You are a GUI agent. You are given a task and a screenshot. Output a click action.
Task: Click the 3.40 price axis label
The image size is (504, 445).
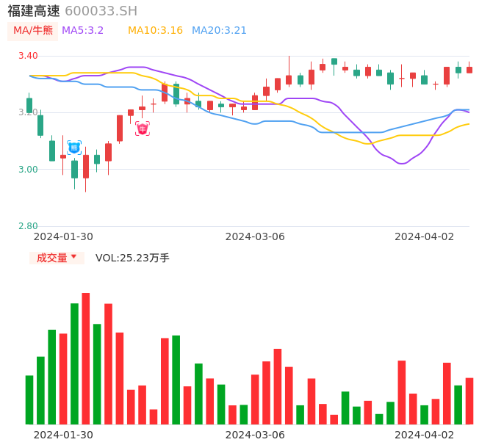pyautogui.click(x=28, y=56)
